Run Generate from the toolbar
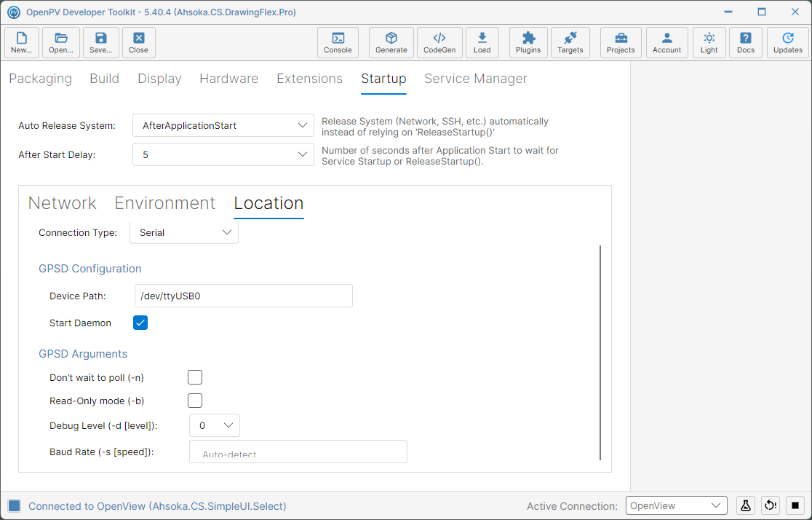The image size is (812, 520). point(391,42)
